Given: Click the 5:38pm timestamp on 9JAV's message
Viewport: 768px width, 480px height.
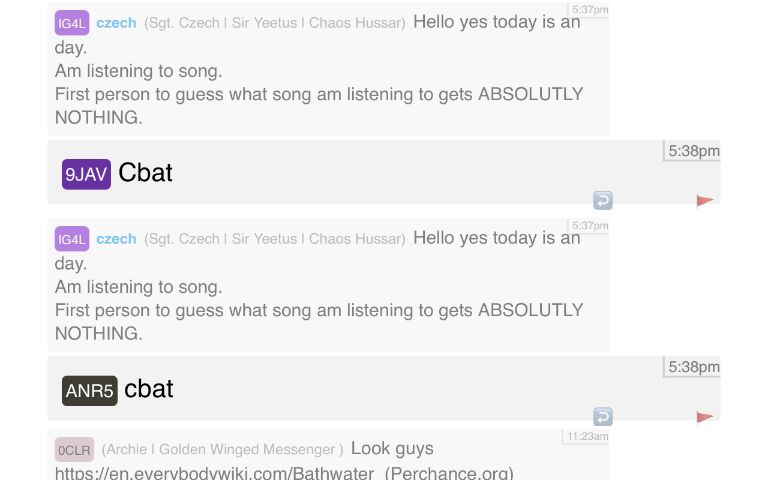Looking at the screenshot, I should click(x=693, y=151).
